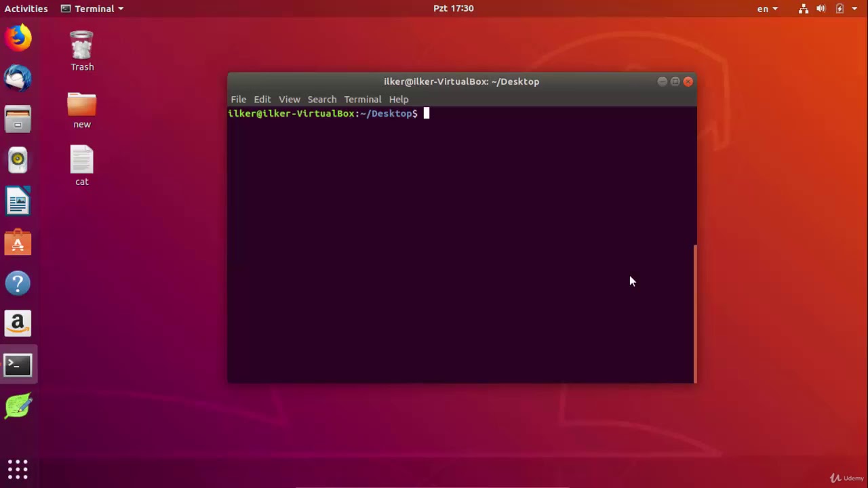Maximize the Terminal window
The image size is (868, 488).
click(675, 81)
